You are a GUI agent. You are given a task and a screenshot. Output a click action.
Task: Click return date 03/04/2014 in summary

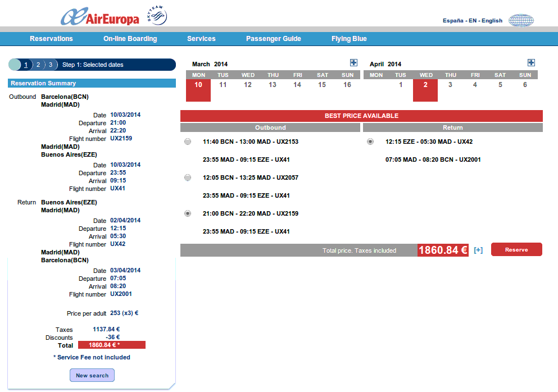click(125, 270)
